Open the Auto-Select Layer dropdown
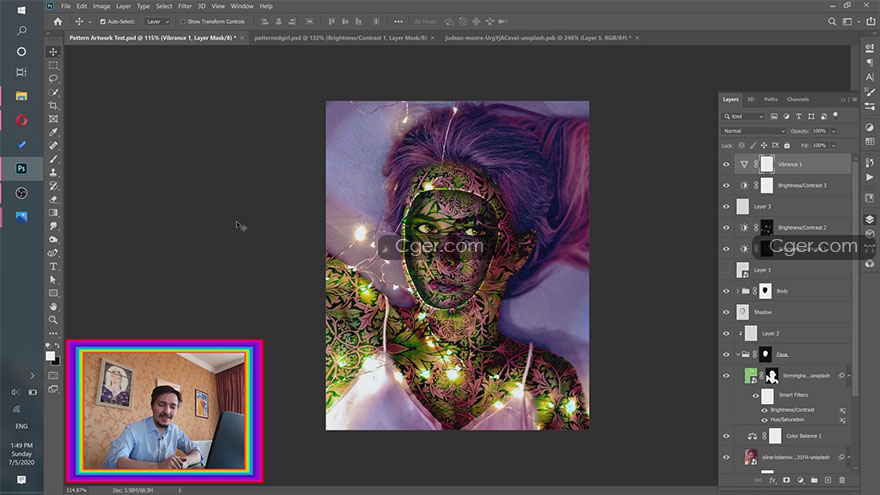 (x=157, y=21)
